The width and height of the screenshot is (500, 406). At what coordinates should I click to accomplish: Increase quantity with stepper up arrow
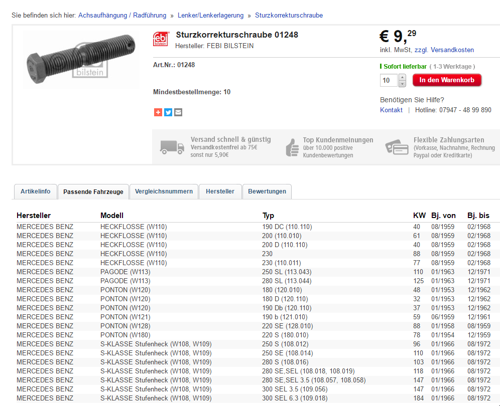(402, 77)
